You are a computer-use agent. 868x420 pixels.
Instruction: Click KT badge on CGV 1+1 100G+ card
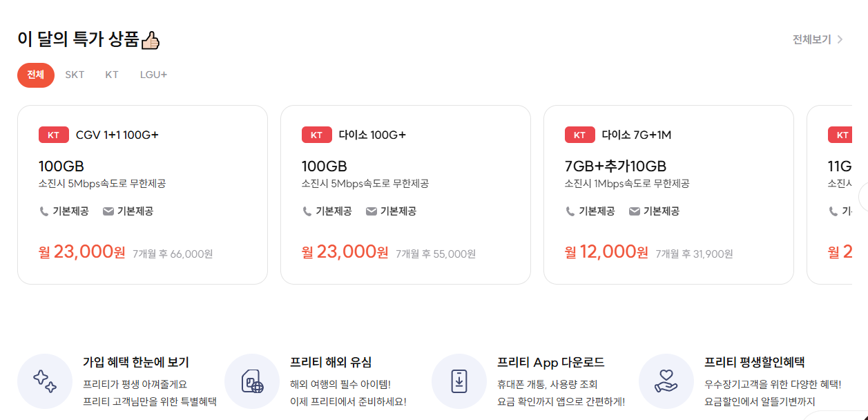[x=54, y=135]
